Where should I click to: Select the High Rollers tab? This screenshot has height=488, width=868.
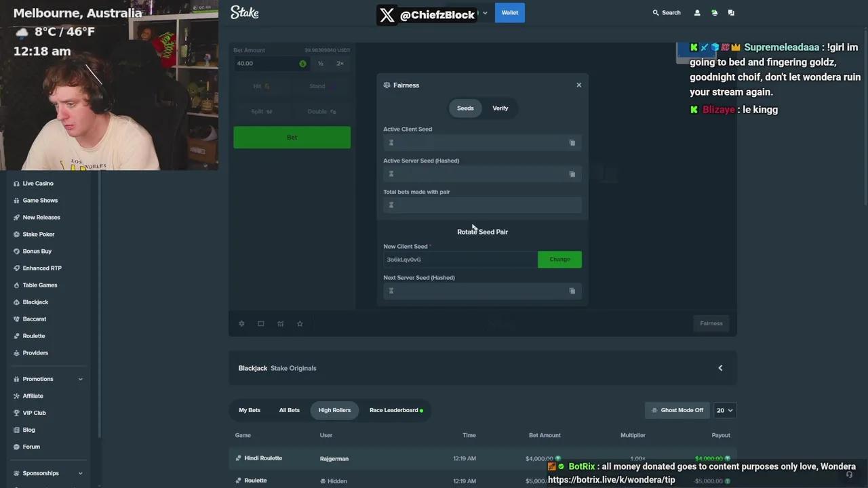pos(334,410)
